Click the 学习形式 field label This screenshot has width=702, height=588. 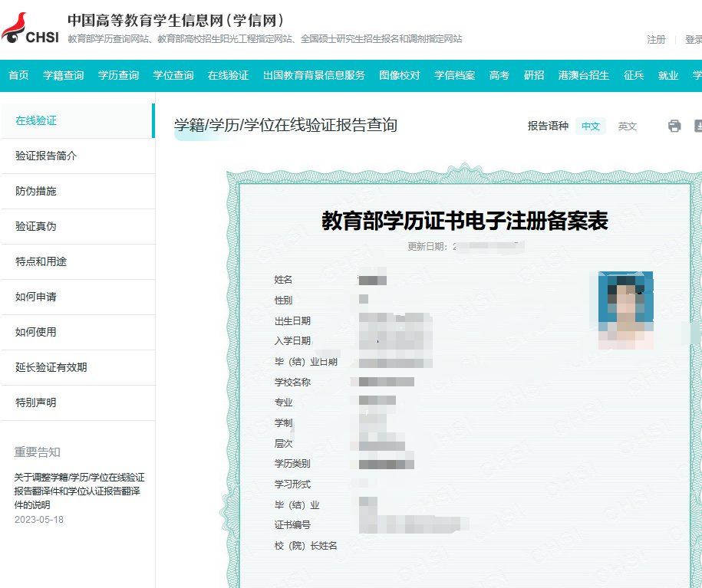292,485
